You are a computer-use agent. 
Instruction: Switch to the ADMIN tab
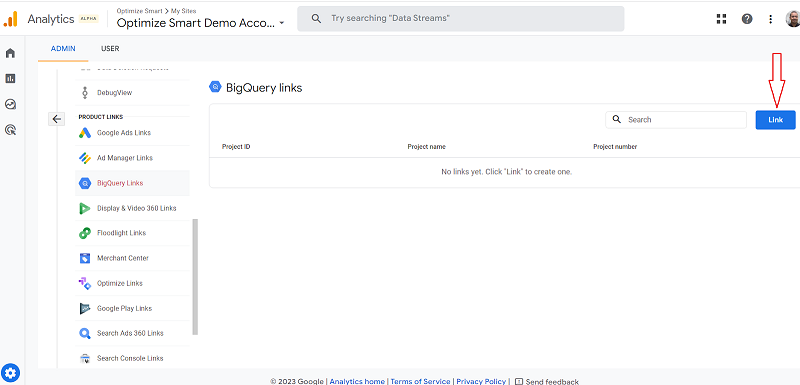[x=63, y=49]
